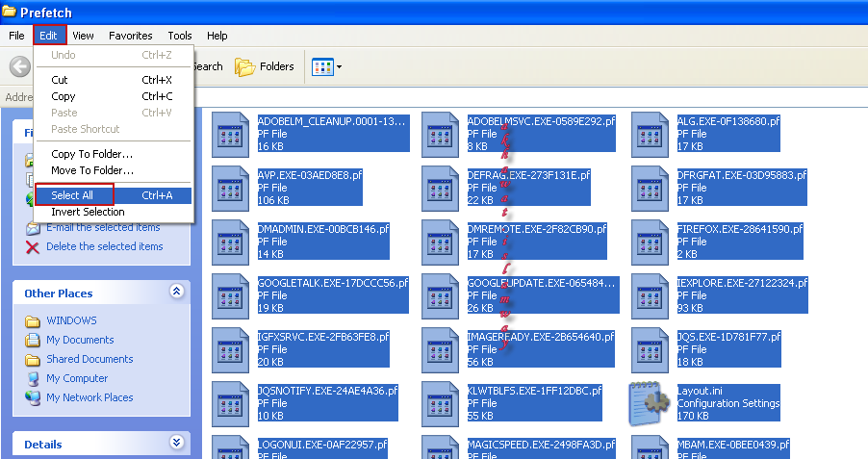Select IGFXSRVC.EXE-2FB63FE8.pf file icon
Screen dimensions: 868x459
click(x=230, y=350)
